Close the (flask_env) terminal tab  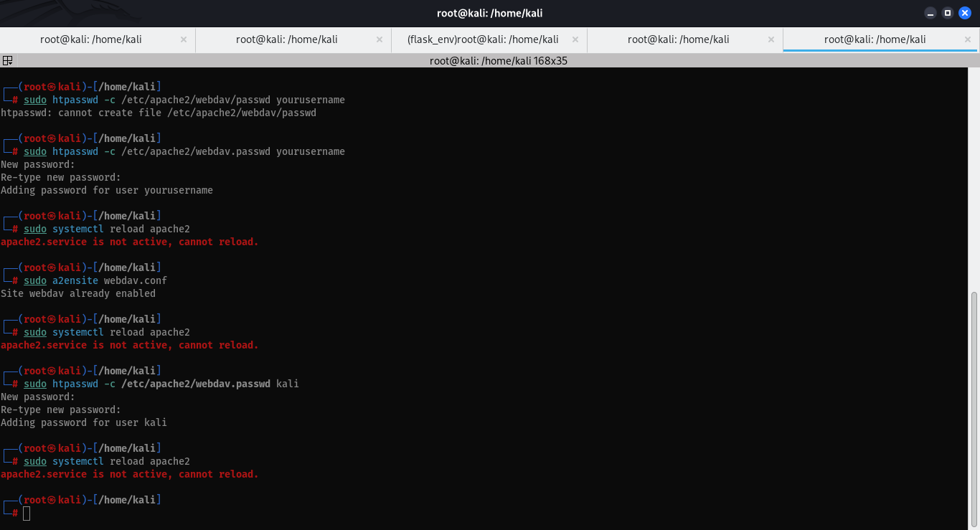(575, 39)
